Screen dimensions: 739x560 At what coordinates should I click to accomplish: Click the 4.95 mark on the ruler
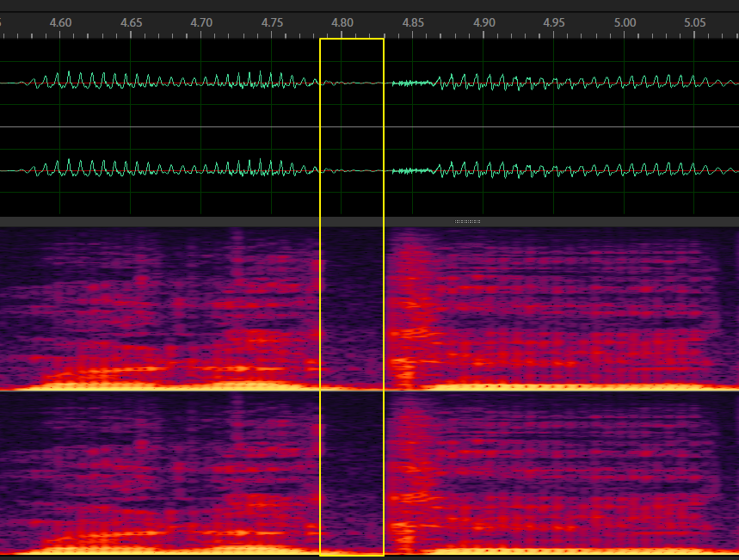554,22
